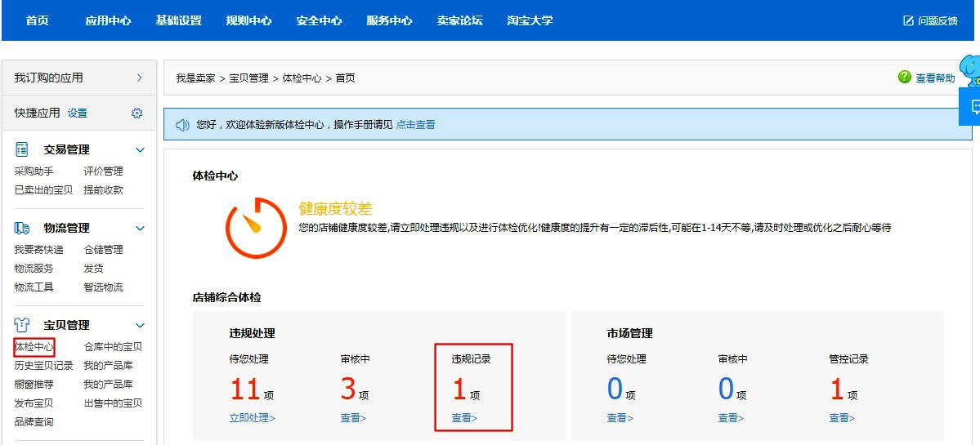Collapse the 物流管理 section chevron
This screenshot has height=445, width=980.
click(x=140, y=229)
